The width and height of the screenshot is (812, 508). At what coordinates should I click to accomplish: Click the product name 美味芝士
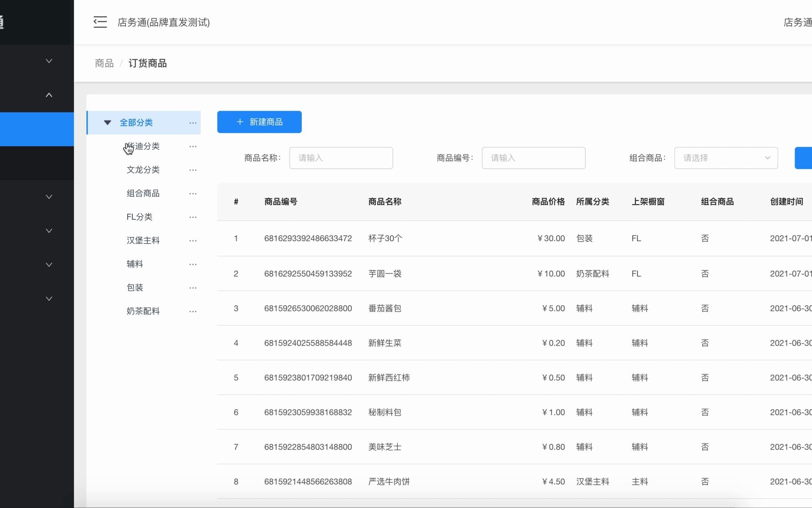point(385,447)
